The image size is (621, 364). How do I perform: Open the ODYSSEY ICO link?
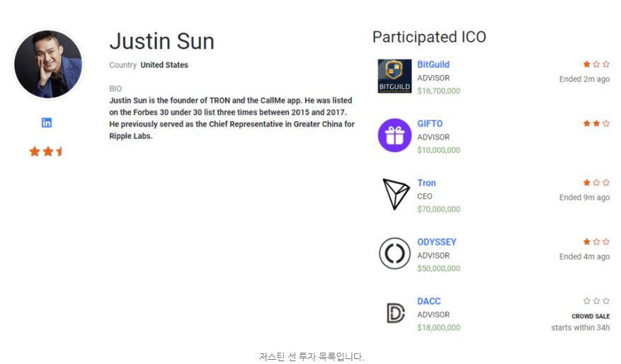[x=436, y=242]
